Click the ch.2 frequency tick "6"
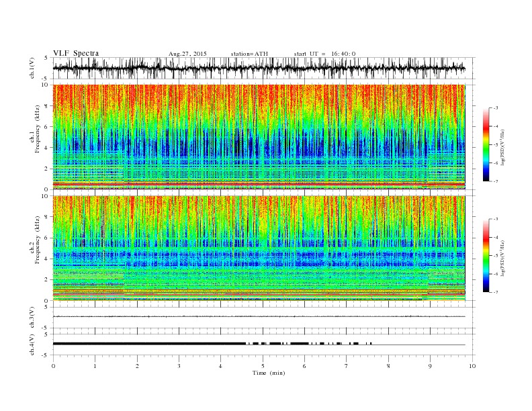Viewport: 532px width, 411px height. coord(47,238)
